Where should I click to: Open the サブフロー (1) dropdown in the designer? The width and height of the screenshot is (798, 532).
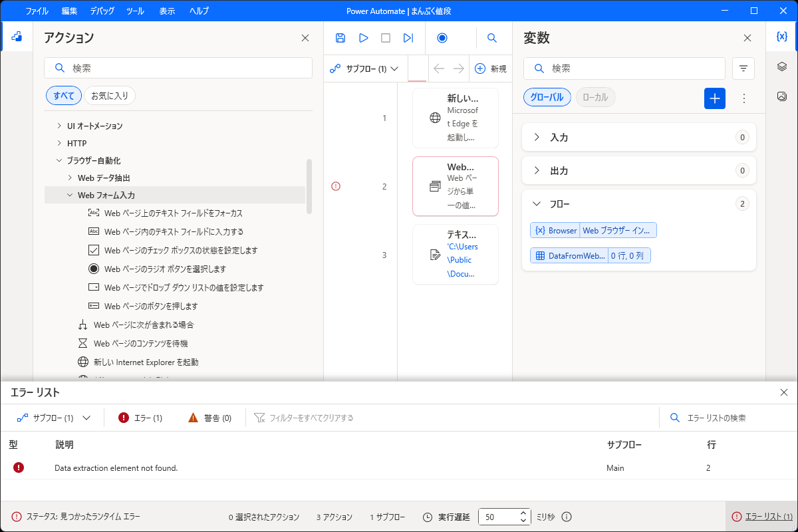tap(364, 68)
